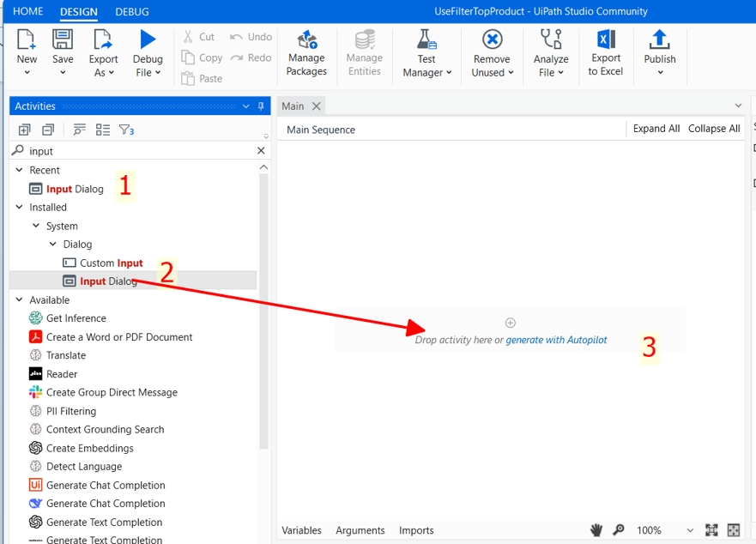Screen dimensions: 756x544
Task: Open the New dropdown arrow
Action: click(x=27, y=72)
